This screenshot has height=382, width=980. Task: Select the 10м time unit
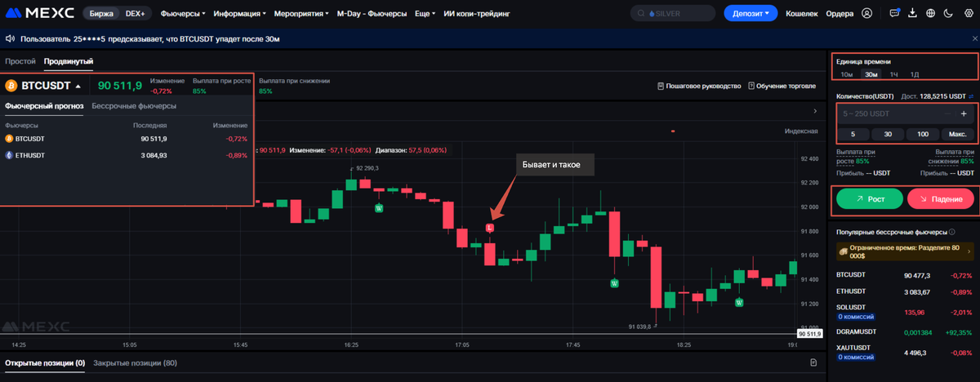(x=847, y=74)
